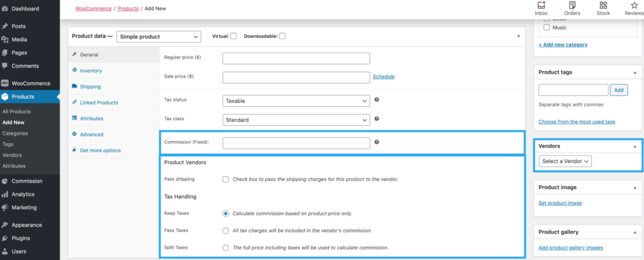Focus the Sale price input field

pyautogui.click(x=296, y=77)
